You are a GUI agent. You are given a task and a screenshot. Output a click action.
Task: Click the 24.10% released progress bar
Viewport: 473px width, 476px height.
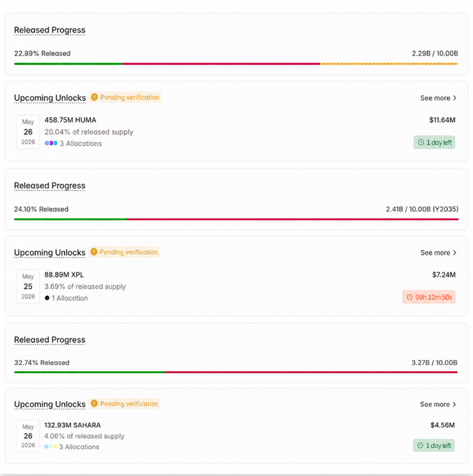point(236,219)
